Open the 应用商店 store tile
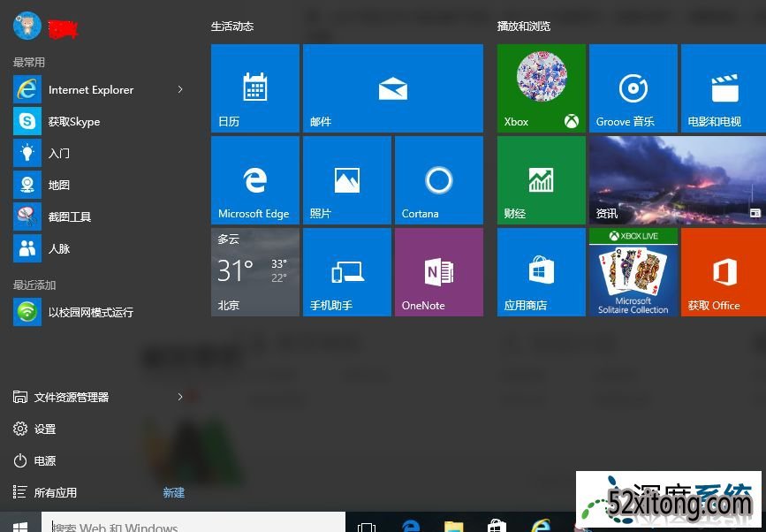The width and height of the screenshot is (766, 532). [542, 272]
